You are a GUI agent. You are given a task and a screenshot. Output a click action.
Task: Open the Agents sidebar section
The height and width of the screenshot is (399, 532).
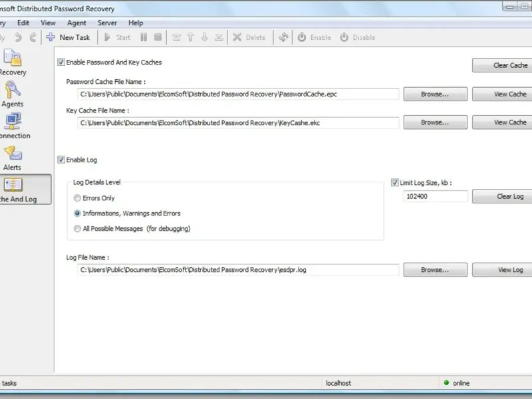pos(13,94)
